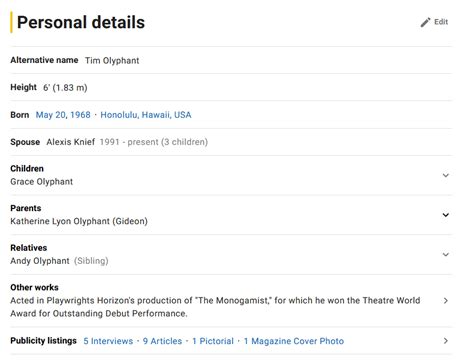Expand the Parents section chevron
The width and height of the screenshot is (474, 362).
(x=446, y=215)
